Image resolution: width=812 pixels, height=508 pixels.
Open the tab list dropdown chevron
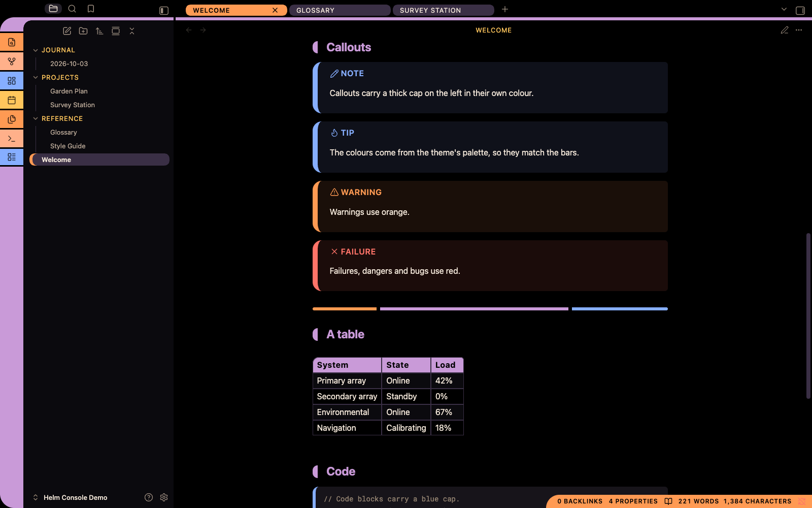(x=784, y=10)
